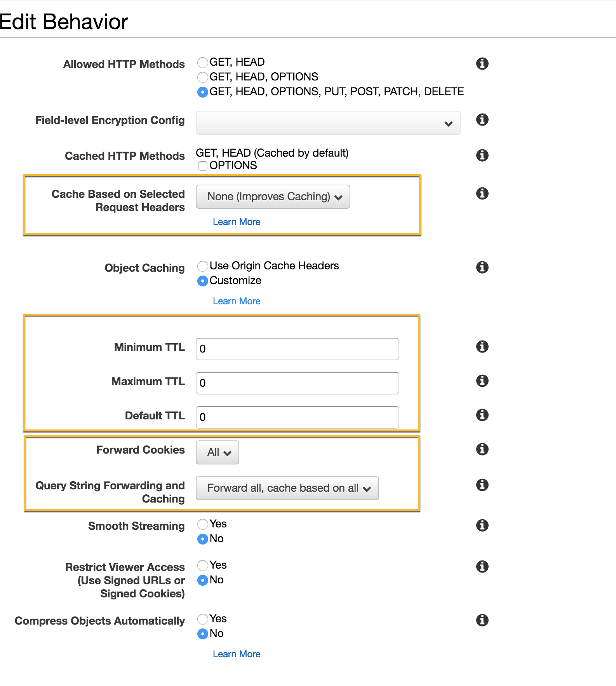Select the GET, HEAD radio option
Screen dimensions: 616x686
click(202, 62)
